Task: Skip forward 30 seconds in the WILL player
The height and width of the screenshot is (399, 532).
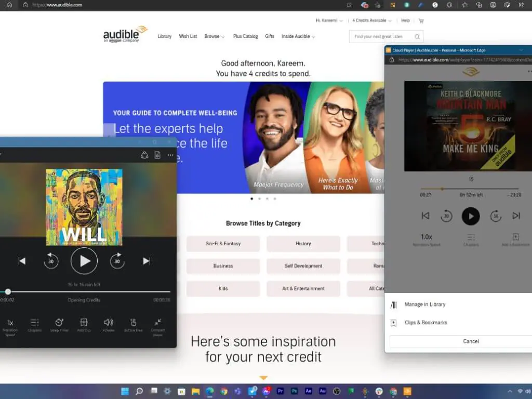Action: [117, 261]
